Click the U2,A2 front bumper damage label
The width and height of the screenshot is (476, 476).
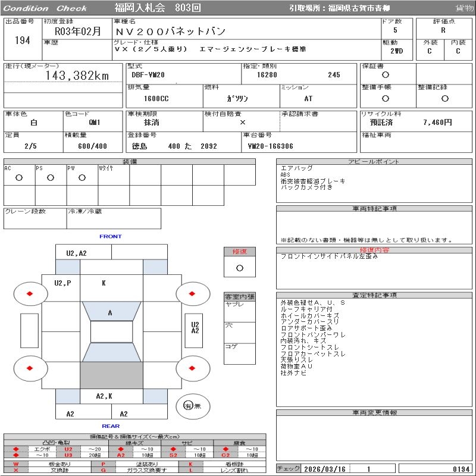76,253
